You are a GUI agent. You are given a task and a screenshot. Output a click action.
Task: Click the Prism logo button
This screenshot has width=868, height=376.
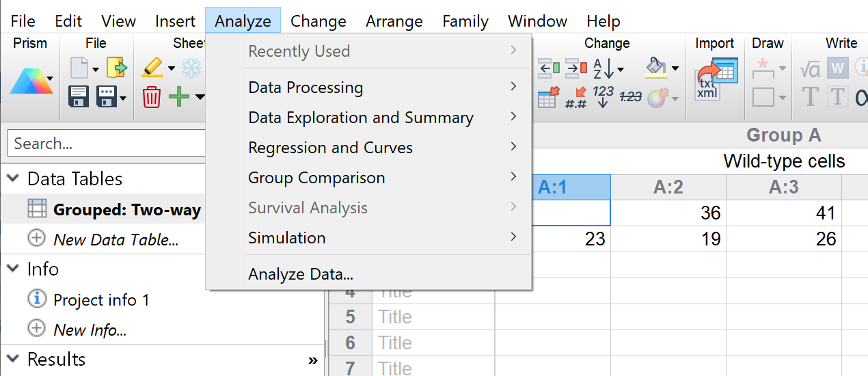pyautogui.click(x=31, y=83)
